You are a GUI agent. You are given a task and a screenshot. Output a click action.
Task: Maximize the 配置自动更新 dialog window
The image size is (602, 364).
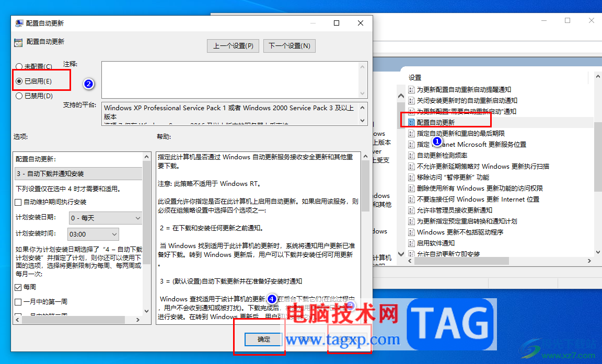(337, 23)
